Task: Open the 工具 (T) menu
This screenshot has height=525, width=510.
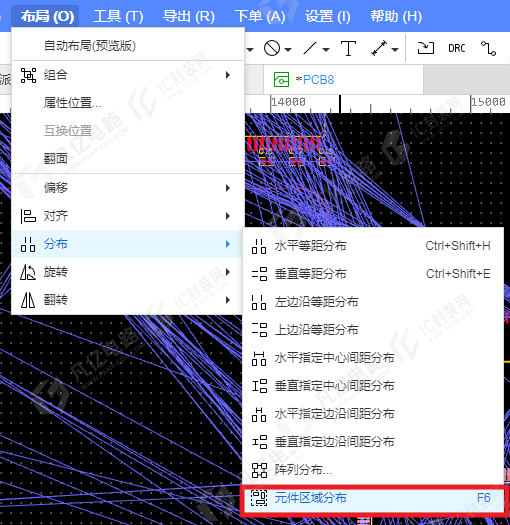Action: [118, 16]
